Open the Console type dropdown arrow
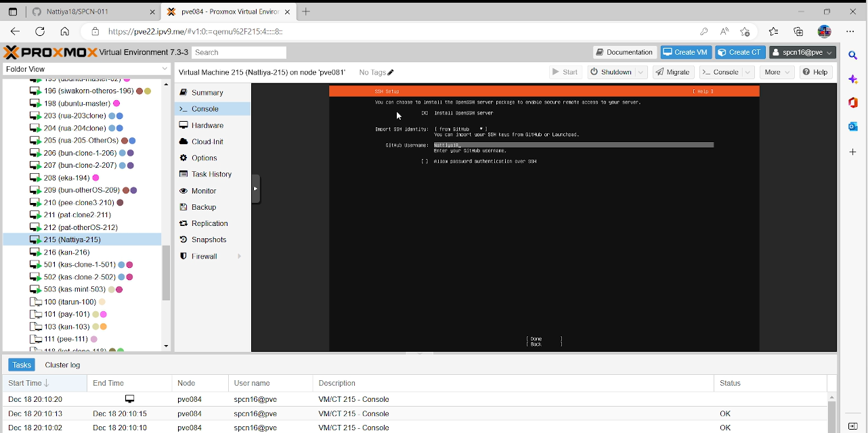868x433 pixels. click(748, 72)
